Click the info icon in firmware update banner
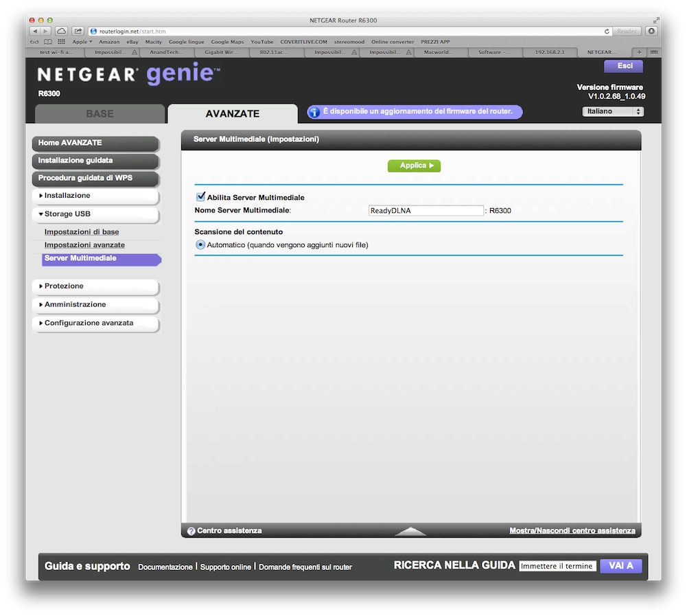This screenshot has height=616, width=687. [314, 112]
